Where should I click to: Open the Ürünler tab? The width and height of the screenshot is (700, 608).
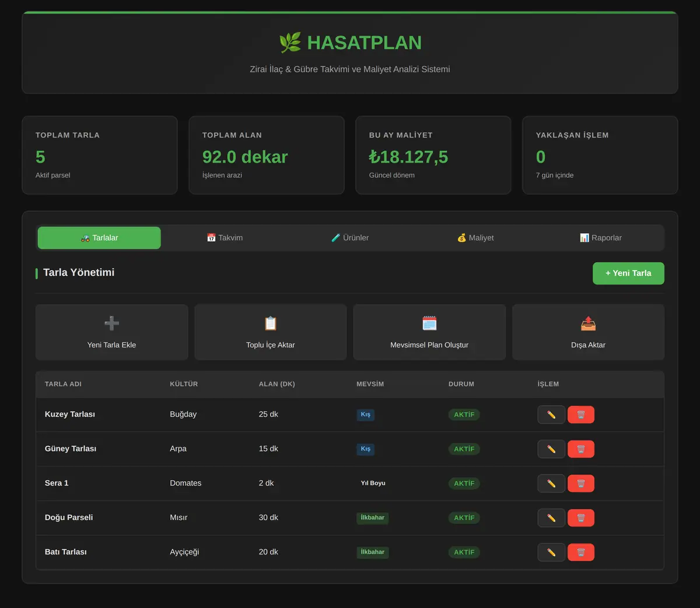350,238
